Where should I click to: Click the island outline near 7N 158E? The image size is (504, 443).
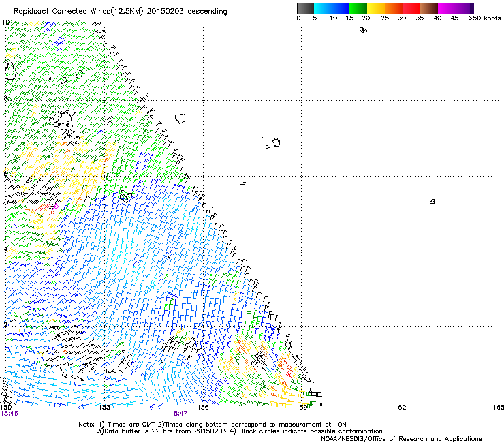coord(277,142)
